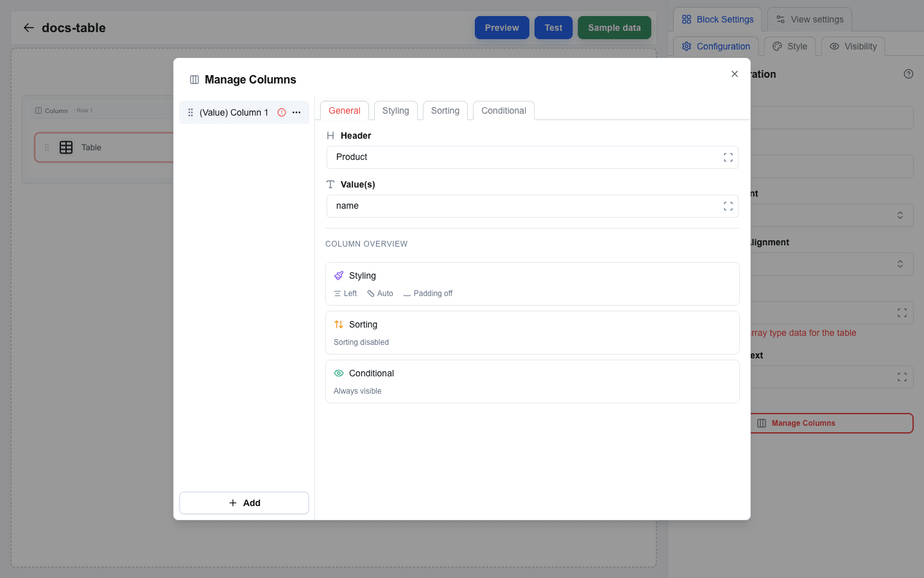The height and width of the screenshot is (578, 924).
Task: Switch to the General tab
Action: [345, 110]
